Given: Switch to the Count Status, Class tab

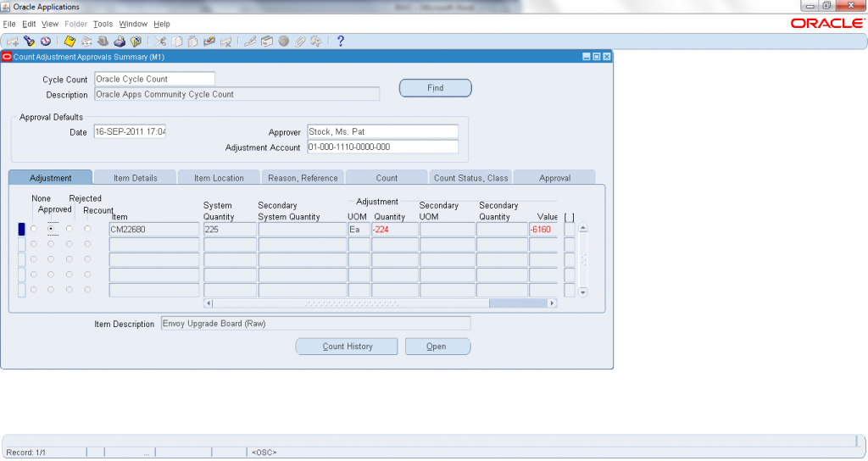Looking at the screenshot, I should coord(470,178).
